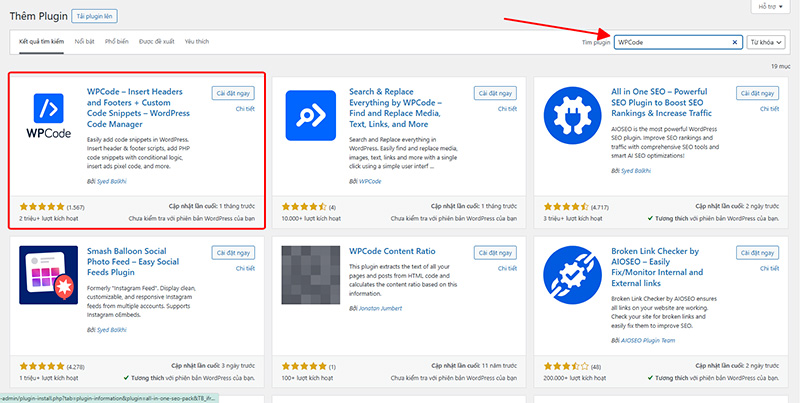Click author Syed Balkhi under All in One SEO

(636, 171)
